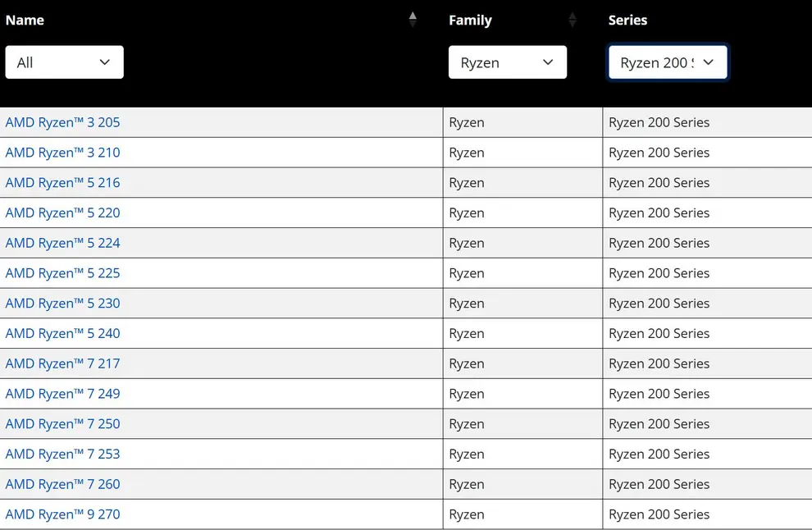The image size is (812, 530).
Task: Select the Ryzen 200 Series cell in Ryzen 3 205 row
Action: tap(707, 122)
